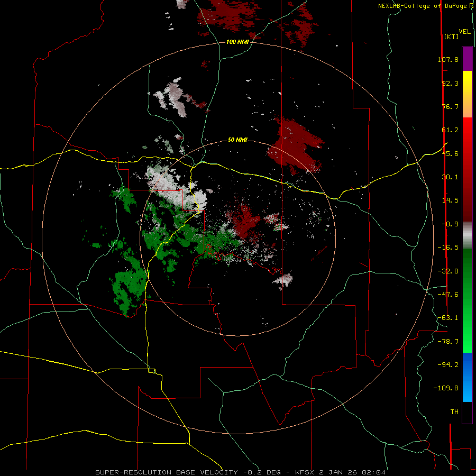The height and width of the screenshot is (476, 476).
Task: Click the 76.7 value on the velocity scale
Action: (450, 106)
